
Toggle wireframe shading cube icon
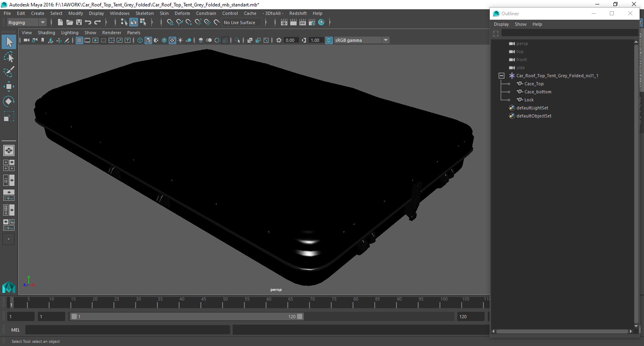(140, 40)
